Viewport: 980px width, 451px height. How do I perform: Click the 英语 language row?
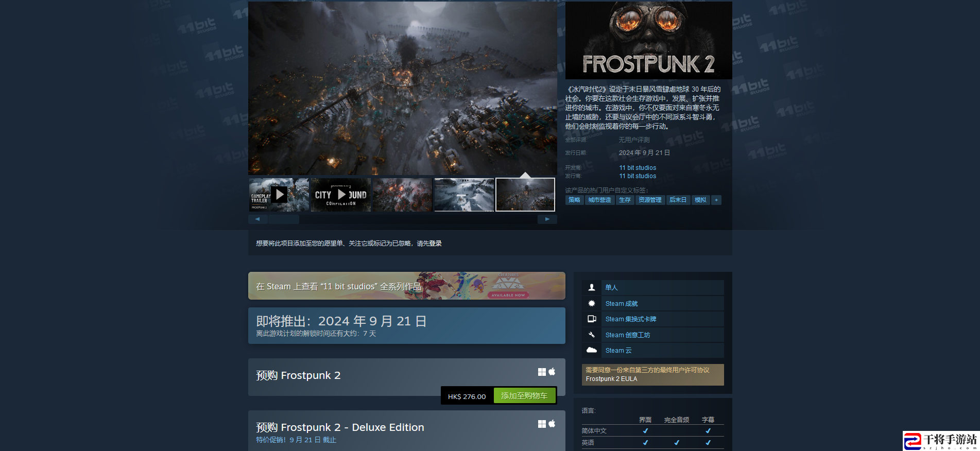pos(652,443)
